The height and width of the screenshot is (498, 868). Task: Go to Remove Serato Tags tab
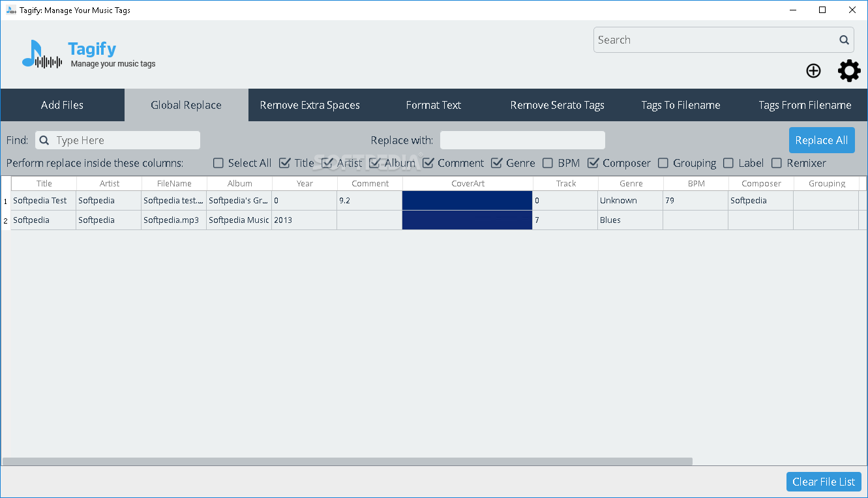coord(558,105)
